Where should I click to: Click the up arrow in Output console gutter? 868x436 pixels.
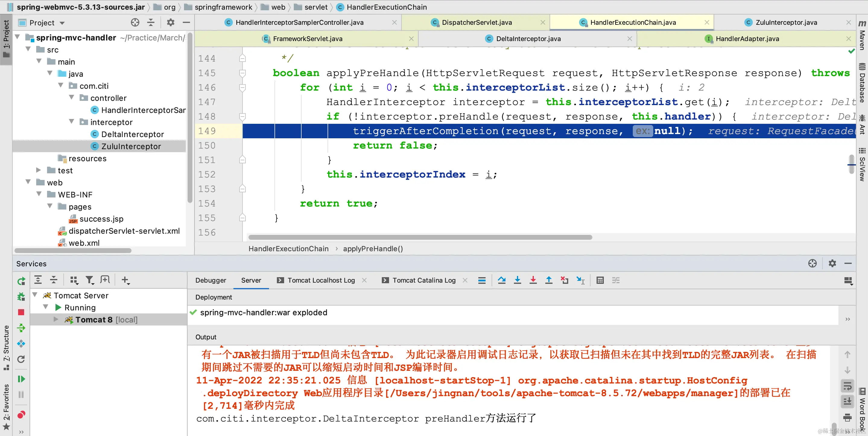point(847,354)
